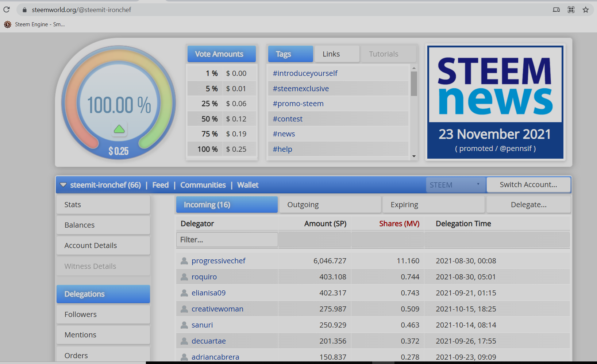The width and height of the screenshot is (597, 364).
Task: View the Expiring delegations tab
Action: click(434, 205)
